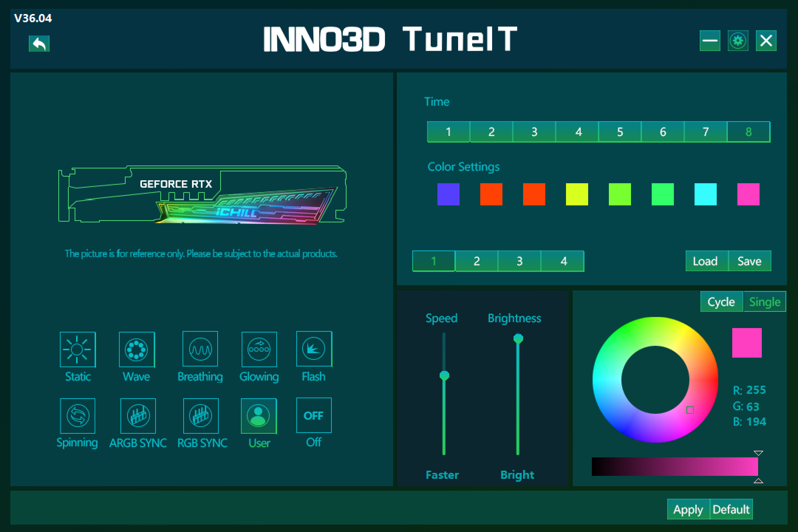Select Time slot 3

[x=534, y=132]
